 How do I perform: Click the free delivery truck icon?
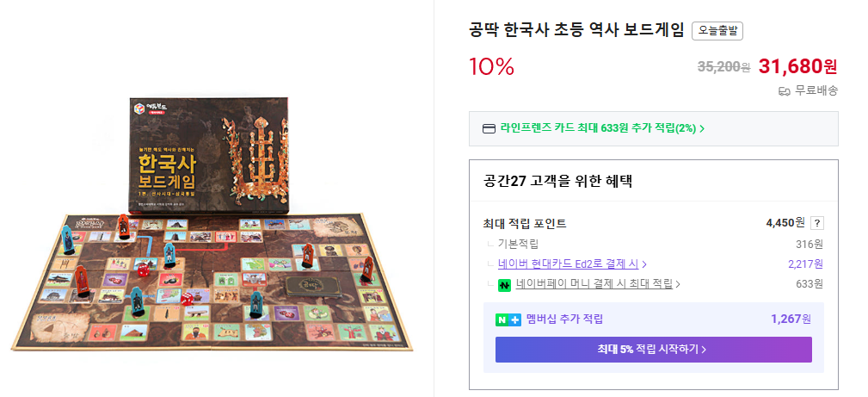point(784,91)
